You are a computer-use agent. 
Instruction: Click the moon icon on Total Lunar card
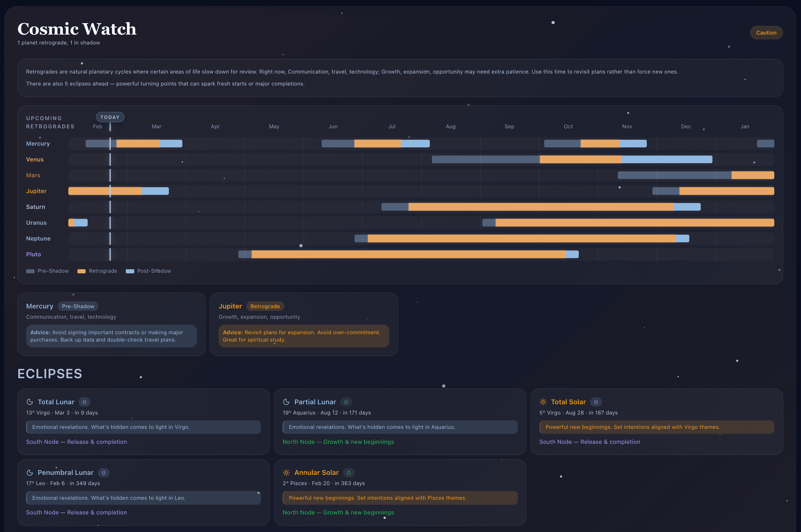point(30,402)
